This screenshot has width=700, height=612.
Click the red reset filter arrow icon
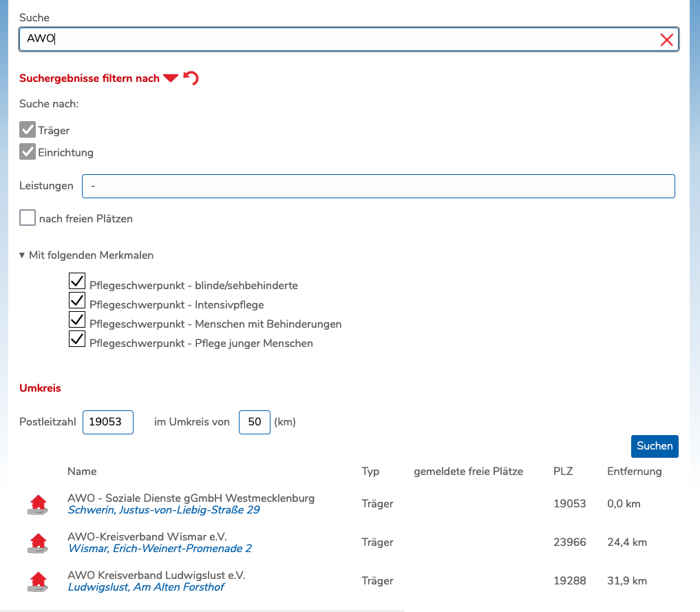(x=191, y=78)
